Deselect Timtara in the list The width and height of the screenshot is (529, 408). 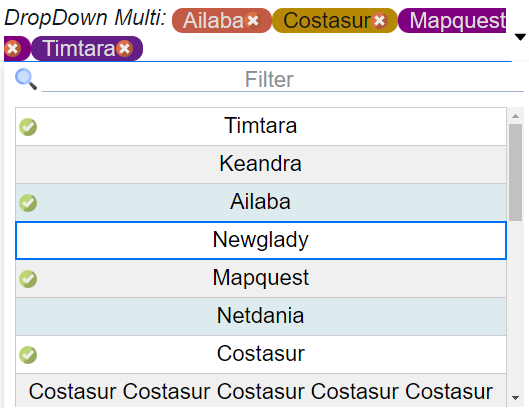[x=261, y=127]
